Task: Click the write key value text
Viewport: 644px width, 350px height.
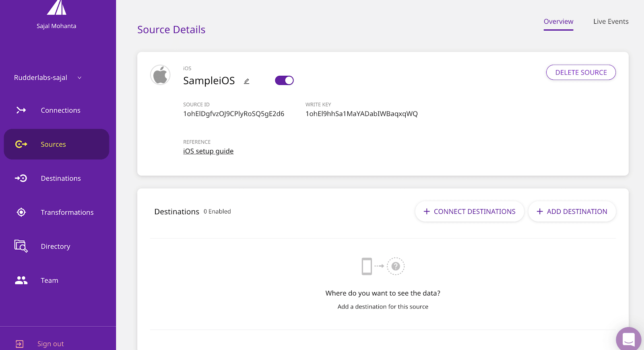Action: click(361, 114)
